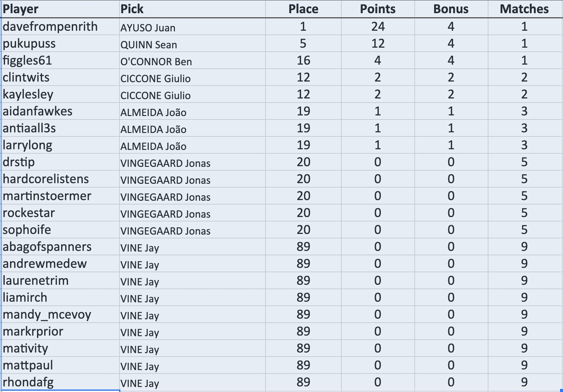563x392 pixels.
Task: Click the O'CONNOR Ben cell
Action: [156, 62]
